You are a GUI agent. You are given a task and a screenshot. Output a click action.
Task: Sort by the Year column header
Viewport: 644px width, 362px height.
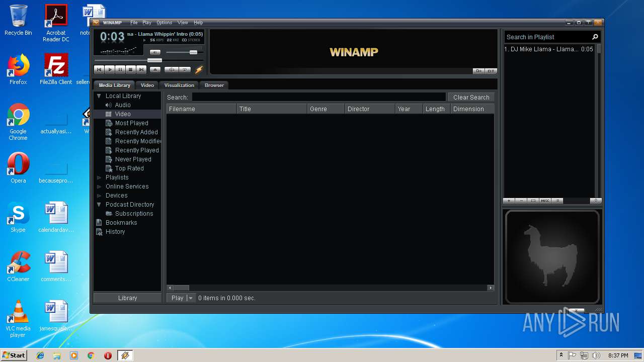[409, 109]
